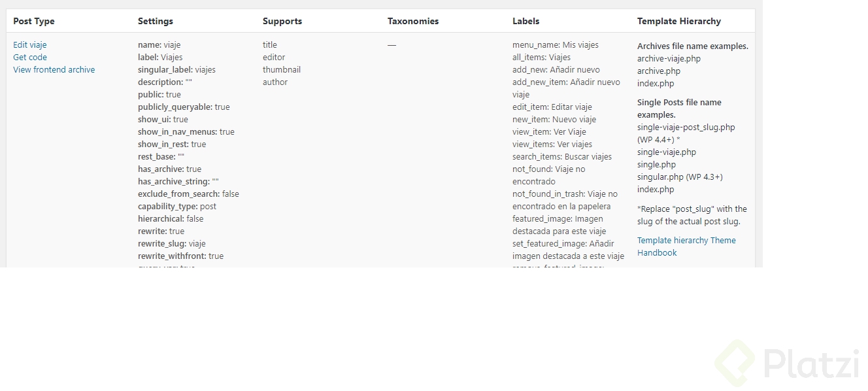Click the Get code link
Image resolution: width=868 pixels, height=391 pixels.
(x=30, y=58)
